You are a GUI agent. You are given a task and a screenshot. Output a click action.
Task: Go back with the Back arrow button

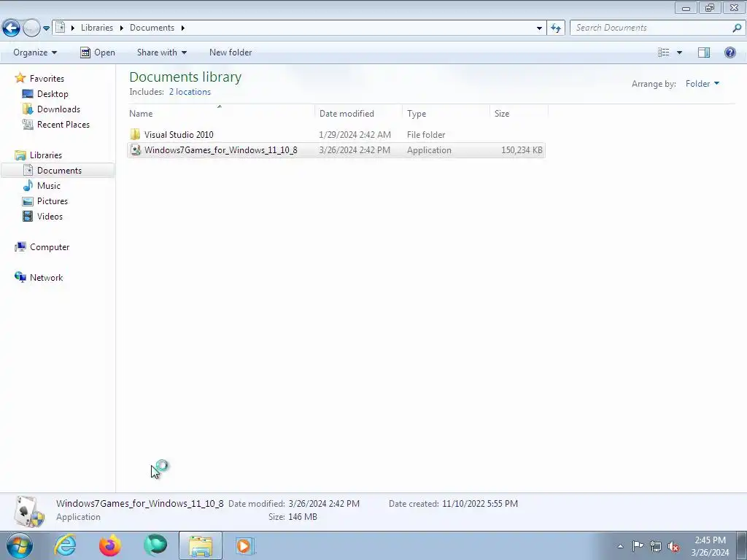click(12, 28)
